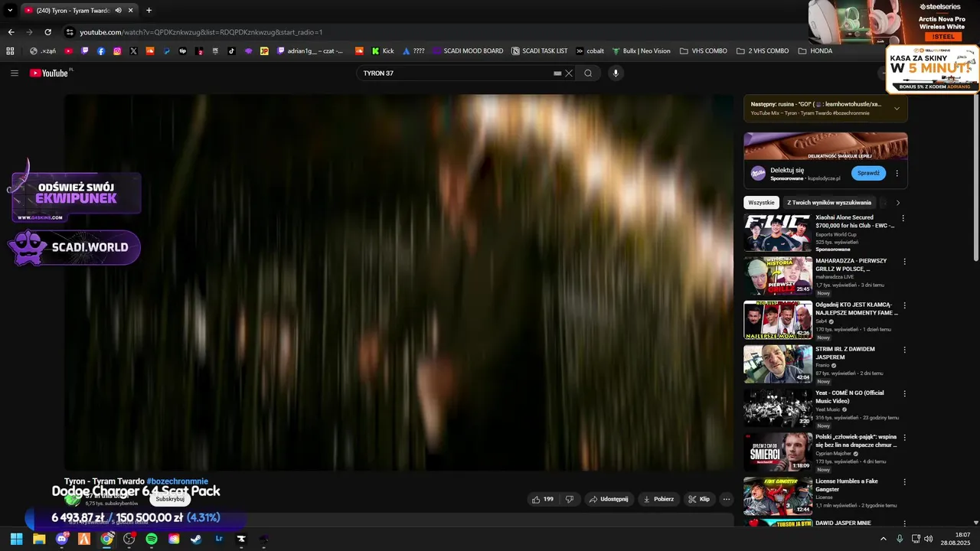Viewport: 980px width, 551px height.
Task: Open Steam from the taskbar
Action: 197,539
